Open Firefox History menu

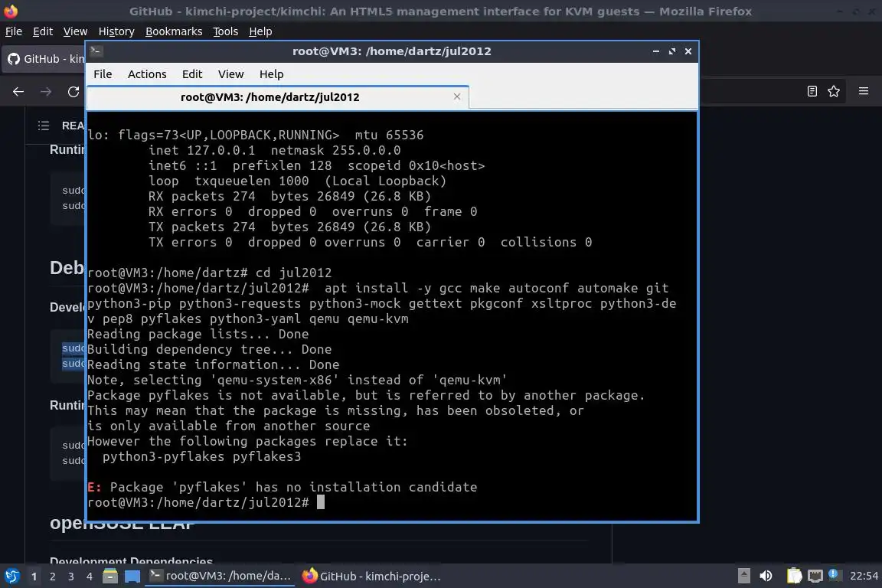116,31
